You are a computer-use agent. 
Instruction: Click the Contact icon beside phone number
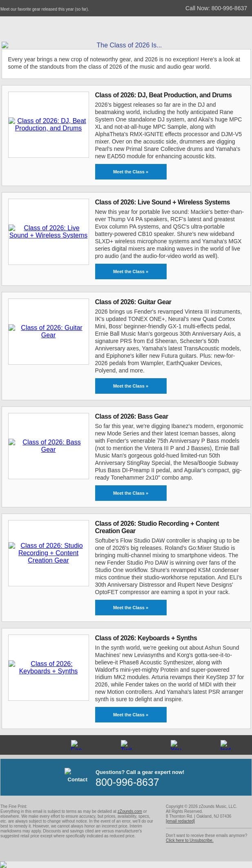click(x=77, y=776)
